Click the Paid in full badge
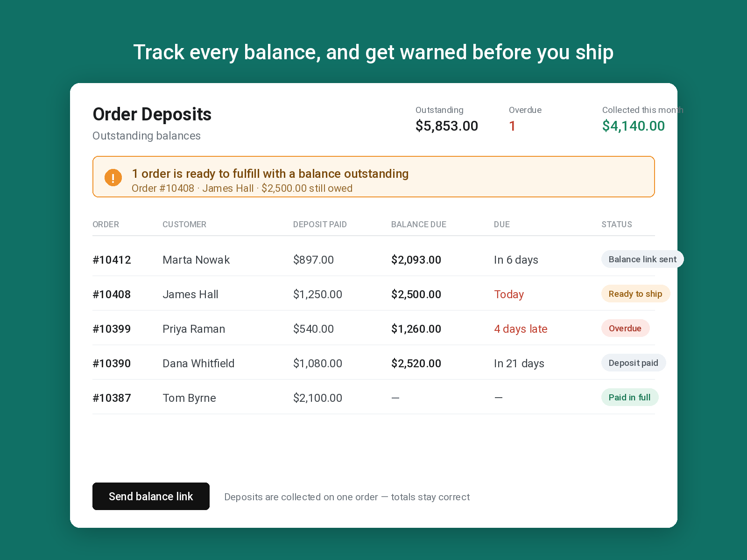The width and height of the screenshot is (747, 560). click(630, 397)
